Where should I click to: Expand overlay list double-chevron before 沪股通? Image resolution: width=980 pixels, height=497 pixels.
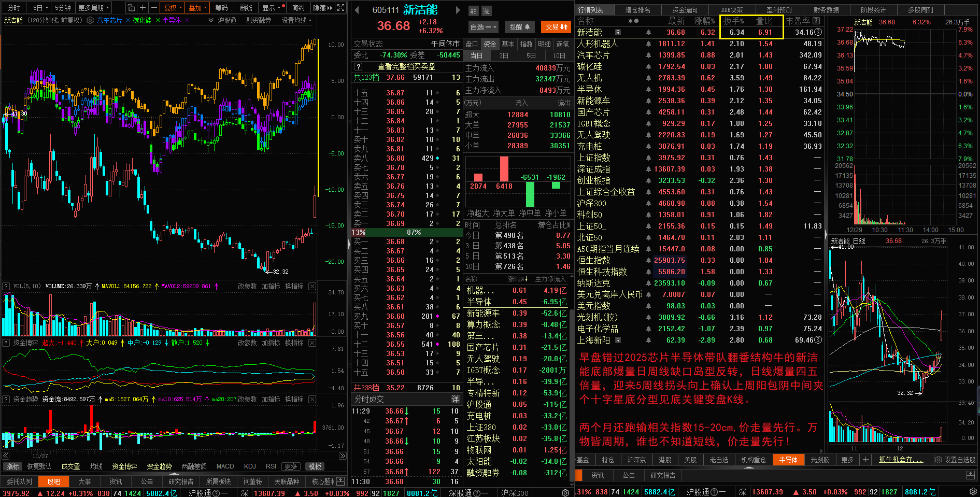[211, 20]
